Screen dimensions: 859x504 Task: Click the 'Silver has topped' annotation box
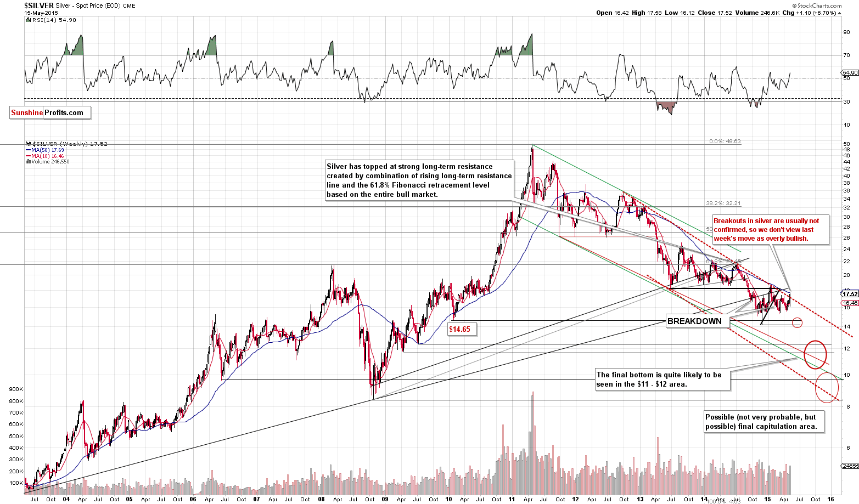[420, 180]
